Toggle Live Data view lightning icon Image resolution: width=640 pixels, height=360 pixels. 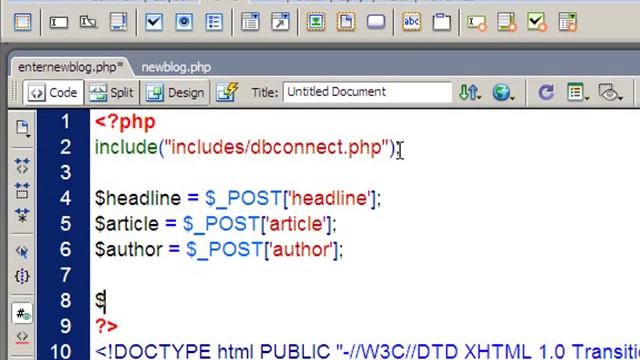[x=227, y=92]
